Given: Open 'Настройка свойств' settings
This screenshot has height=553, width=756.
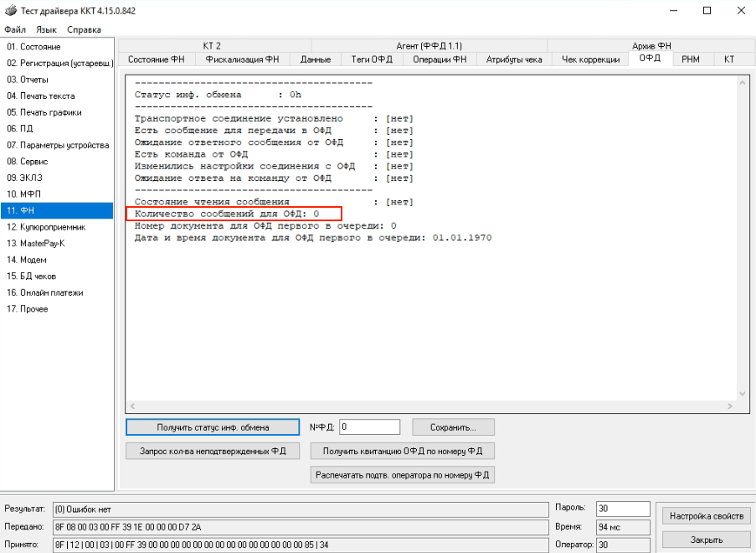Looking at the screenshot, I should 706,515.
